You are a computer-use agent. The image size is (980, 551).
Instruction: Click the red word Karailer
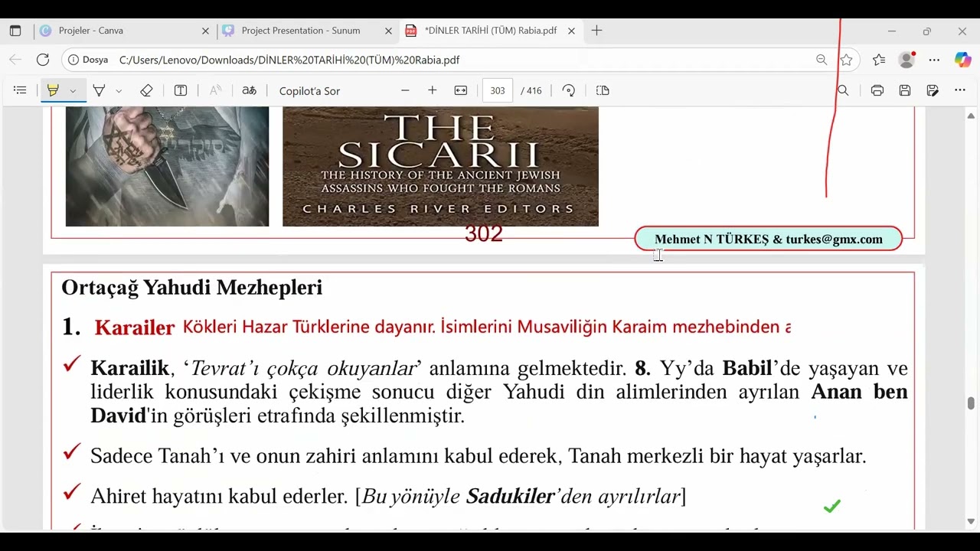[x=135, y=328]
